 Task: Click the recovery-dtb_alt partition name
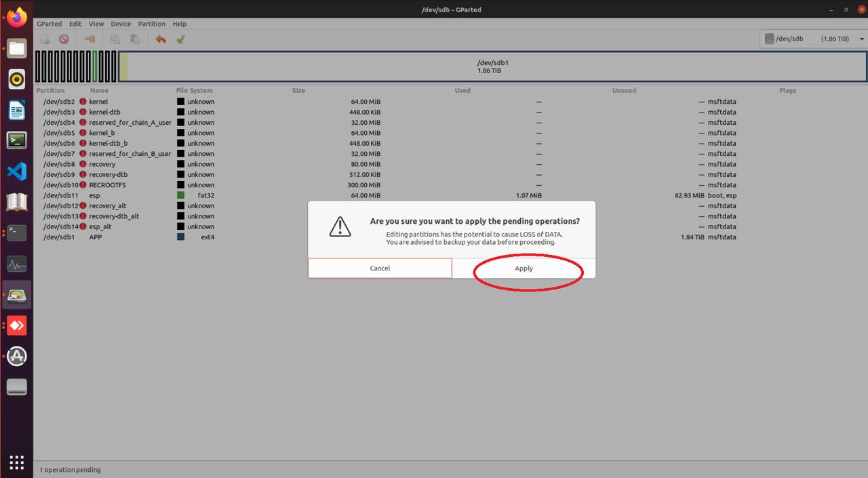tap(114, 216)
